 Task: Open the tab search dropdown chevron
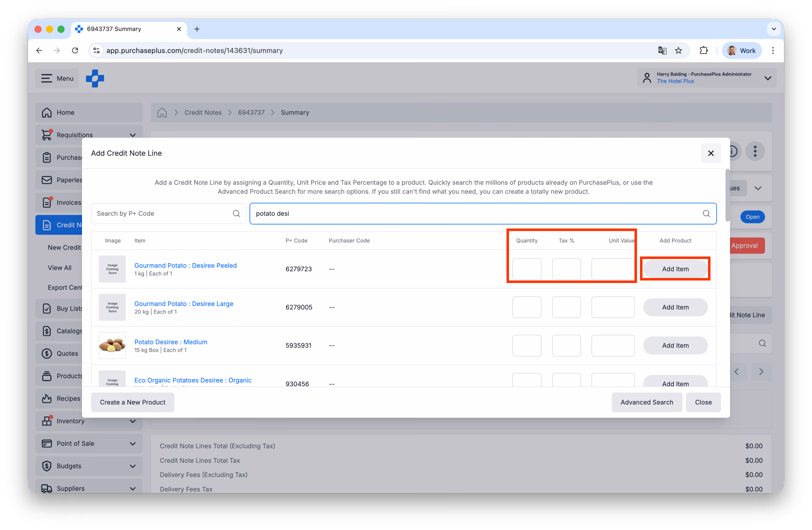tap(774, 29)
